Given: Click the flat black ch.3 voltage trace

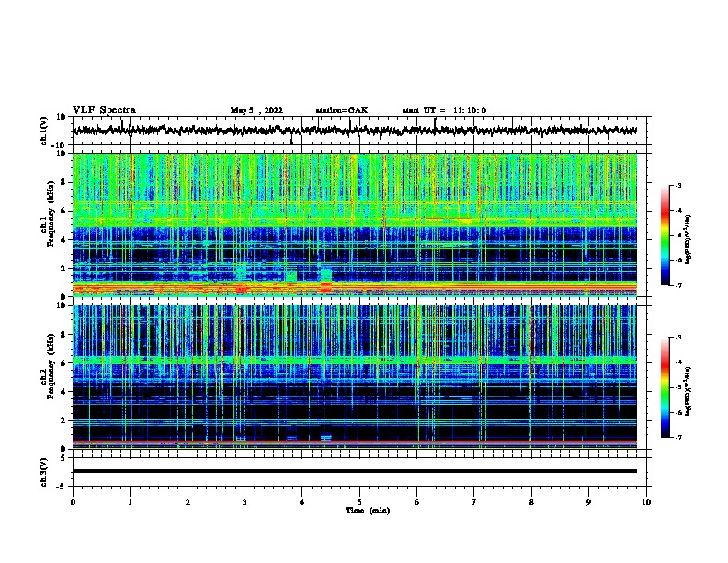Looking at the screenshot, I should coord(355,471).
